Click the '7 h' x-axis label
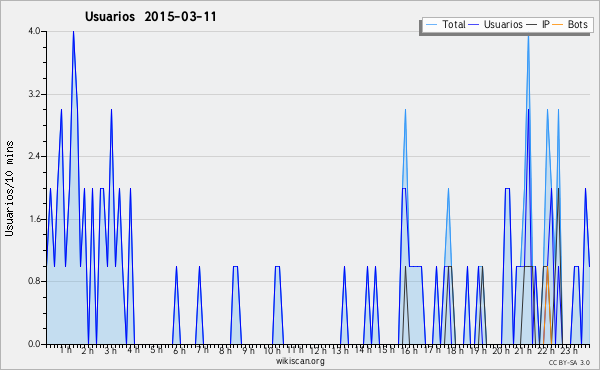The height and width of the screenshot is (370, 600). point(202,350)
